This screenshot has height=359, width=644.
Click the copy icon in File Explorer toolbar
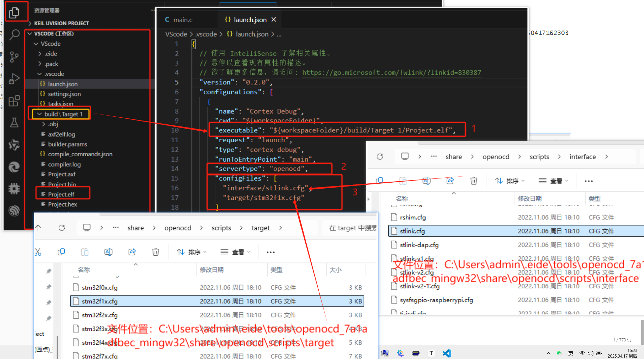pyautogui.click(x=61, y=252)
